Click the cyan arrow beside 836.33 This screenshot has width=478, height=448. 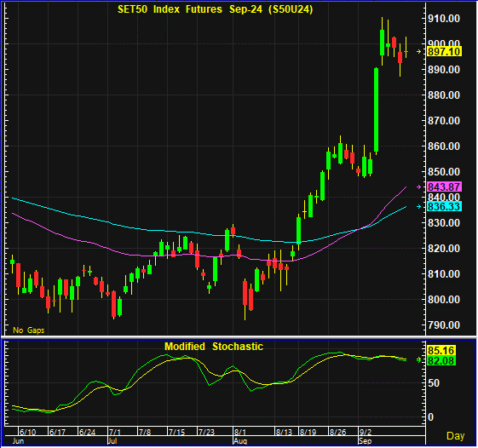(x=419, y=207)
